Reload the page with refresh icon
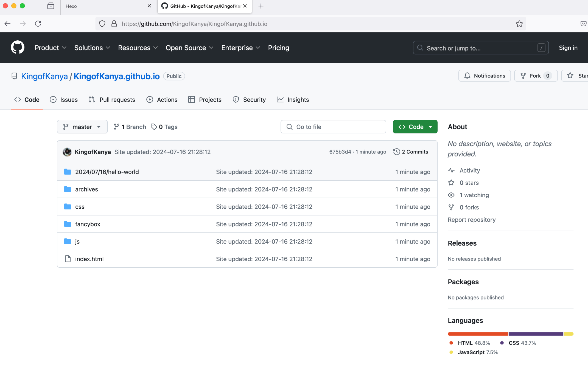This screenshot has height=370, width=588. click(x=38, y=24)
